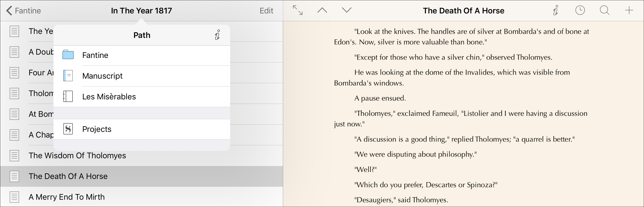
Task: Click document icon beside The Wisdom Of Tholomyes
Action: tap(14, 156)
